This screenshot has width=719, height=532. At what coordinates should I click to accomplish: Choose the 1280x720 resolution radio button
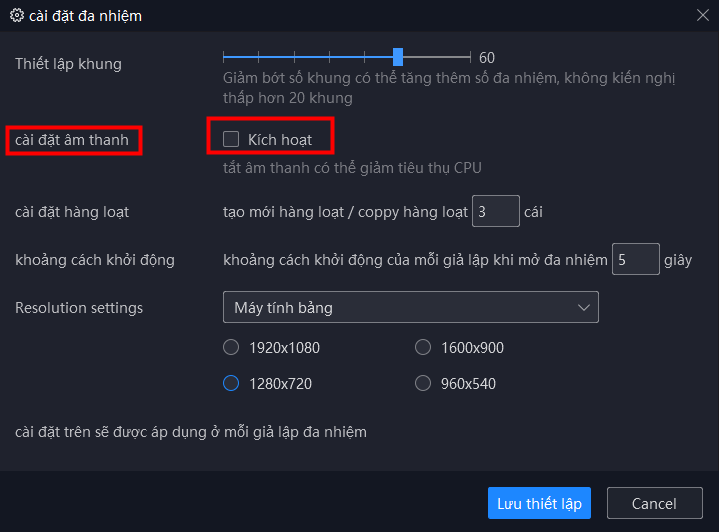tap(231, 383)
